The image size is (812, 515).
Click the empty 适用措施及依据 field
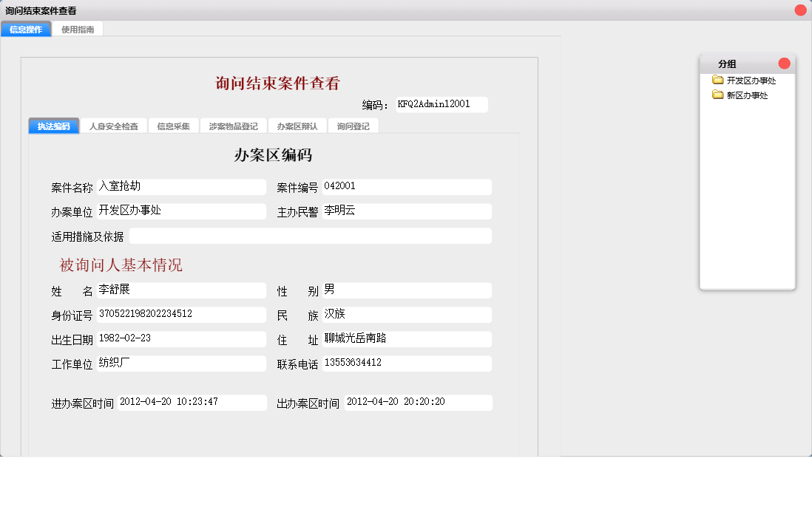click(311, 235)
